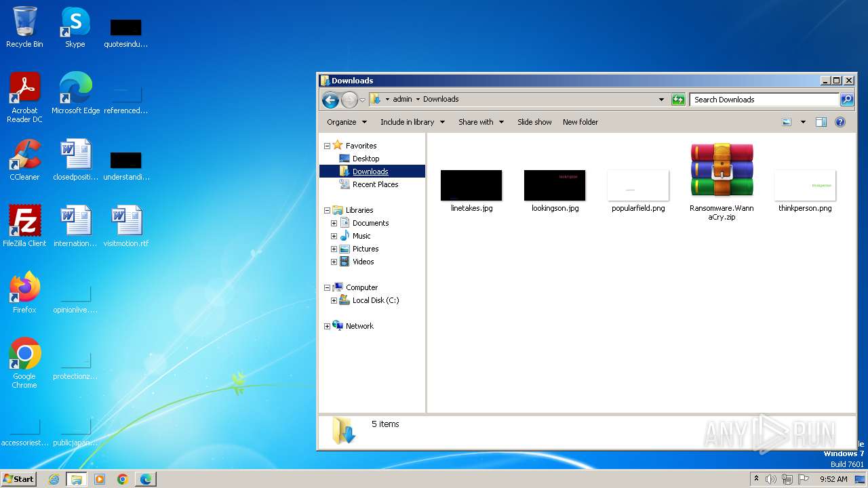Open the Share with dropdown
This screenshot has height=488, width=868.
click(x=481, y=122)
